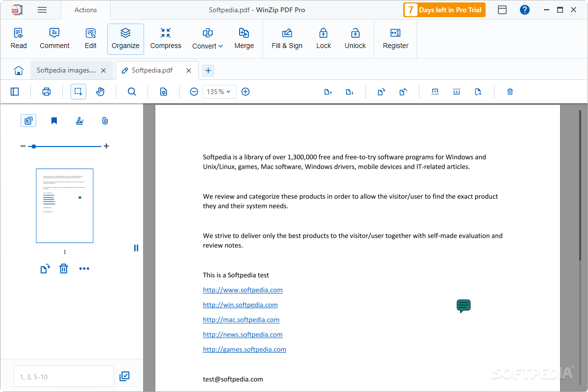Show the attachments paperclip panel

tap(105, 121)
